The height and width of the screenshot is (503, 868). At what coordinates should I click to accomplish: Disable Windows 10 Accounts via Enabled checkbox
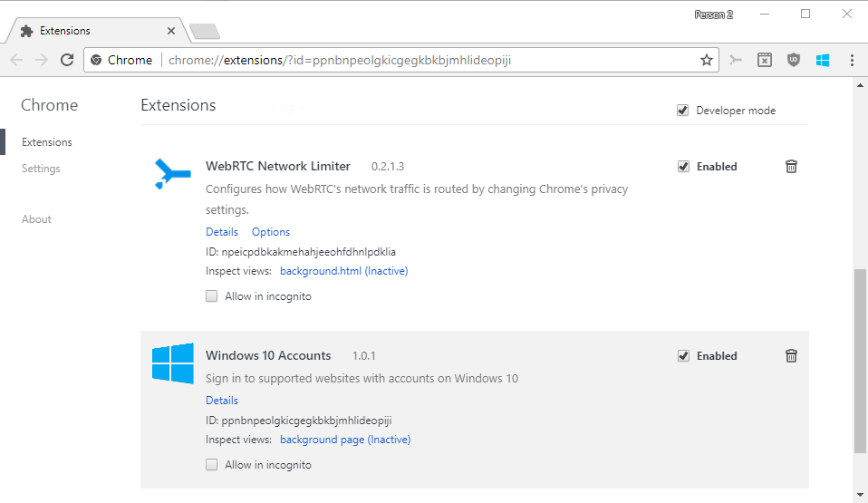click(x=684, y=355)
